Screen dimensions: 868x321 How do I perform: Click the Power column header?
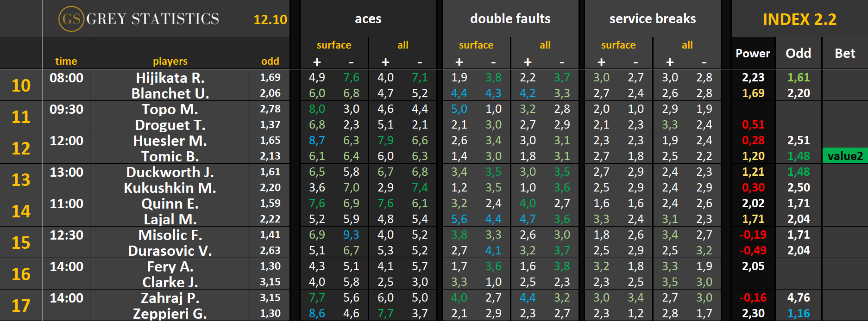[x=753, y=54]
